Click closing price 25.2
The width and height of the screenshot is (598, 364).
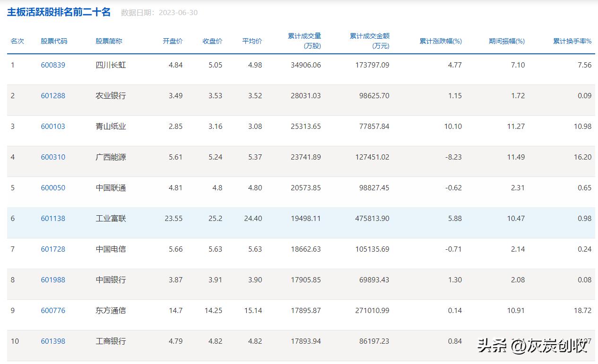216,219
